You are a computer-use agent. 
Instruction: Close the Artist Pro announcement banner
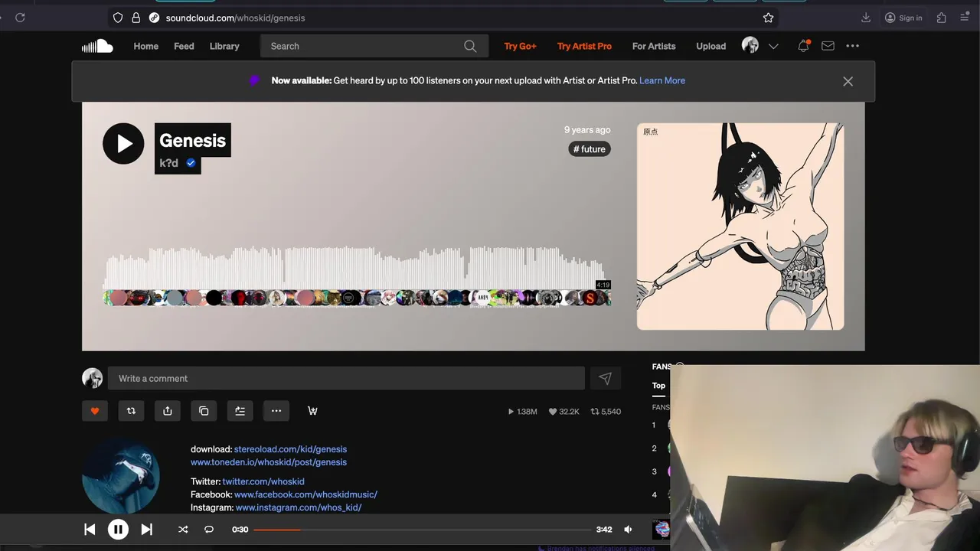click(848, 81)
